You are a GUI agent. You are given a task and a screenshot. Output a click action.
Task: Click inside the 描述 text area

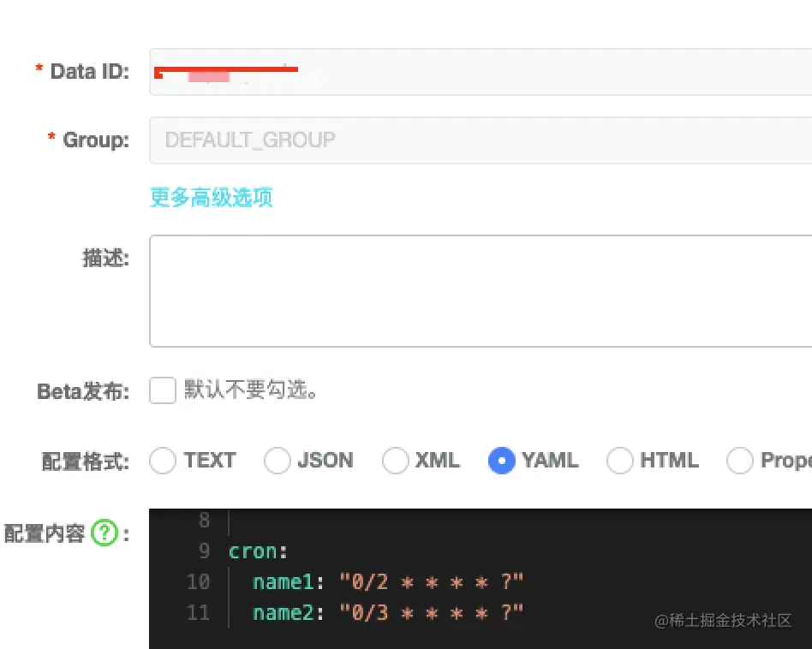[481, 291]
